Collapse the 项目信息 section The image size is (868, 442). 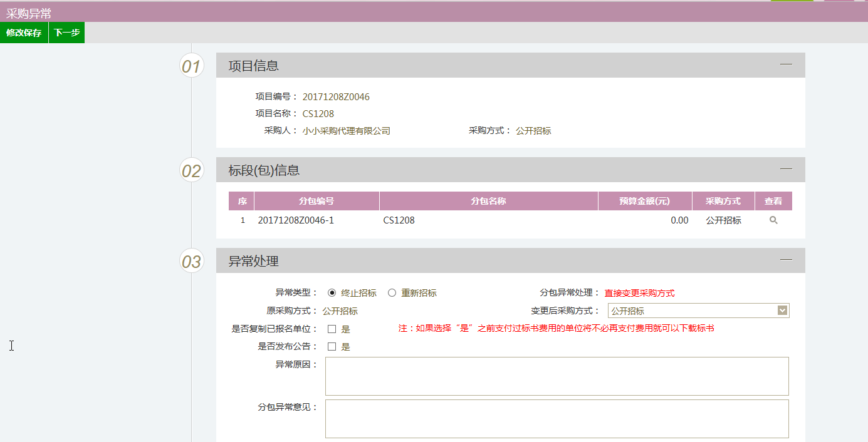point(786,64)
